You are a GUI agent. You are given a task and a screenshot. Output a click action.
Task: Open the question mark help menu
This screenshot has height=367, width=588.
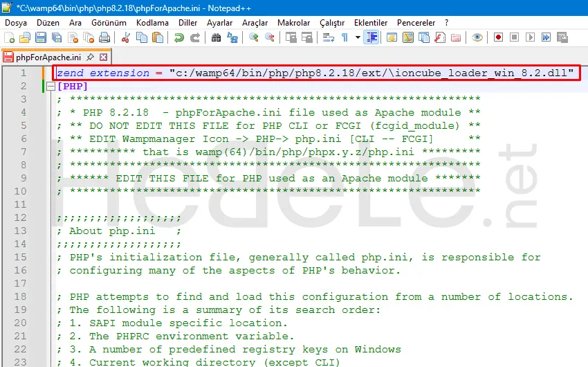(x=446, y=23)
